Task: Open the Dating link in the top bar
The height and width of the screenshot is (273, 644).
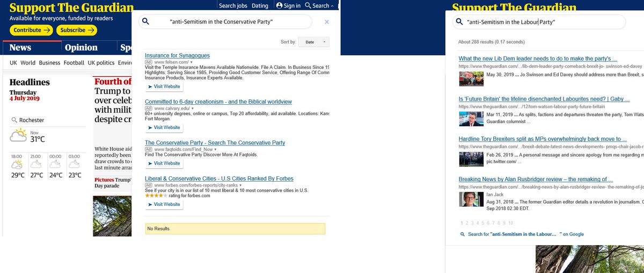Action: (260, 5)
